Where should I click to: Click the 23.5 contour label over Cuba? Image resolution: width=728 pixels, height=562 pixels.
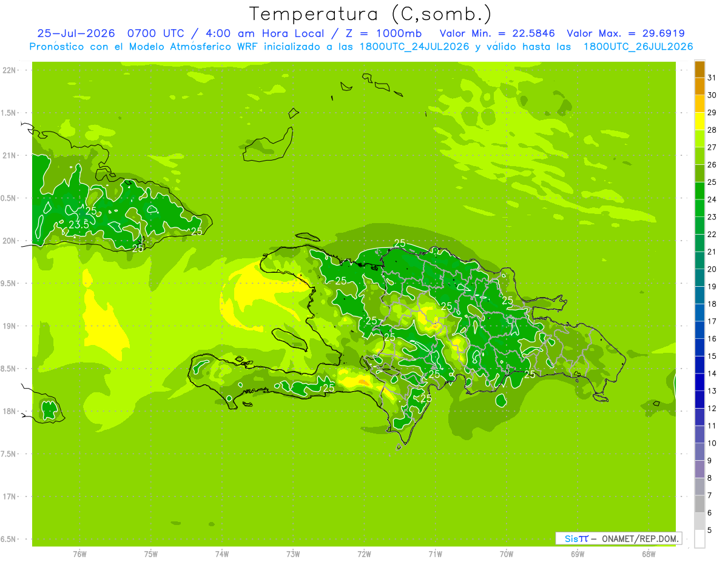coord(79,224)
